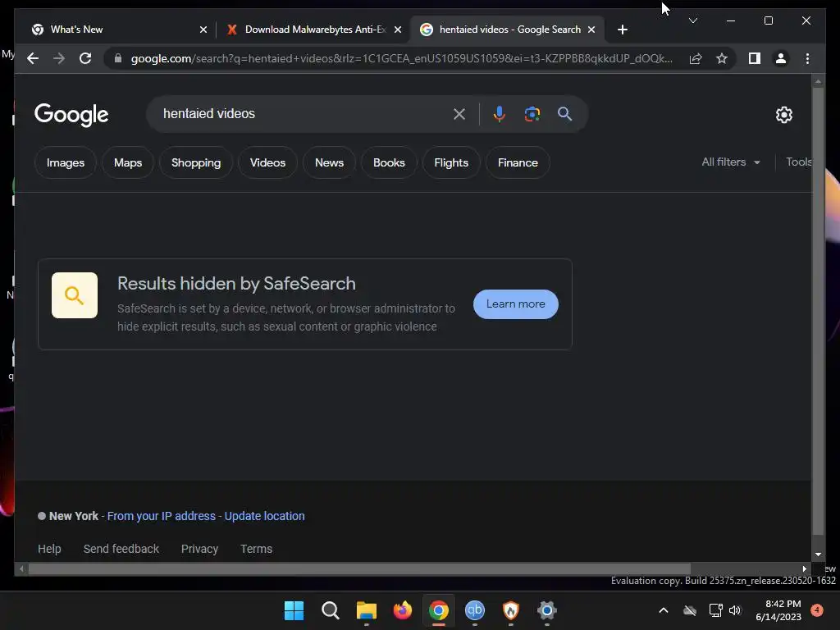View site information lock icon
This screenshot has width=840, height=630.
pos(118,58)
